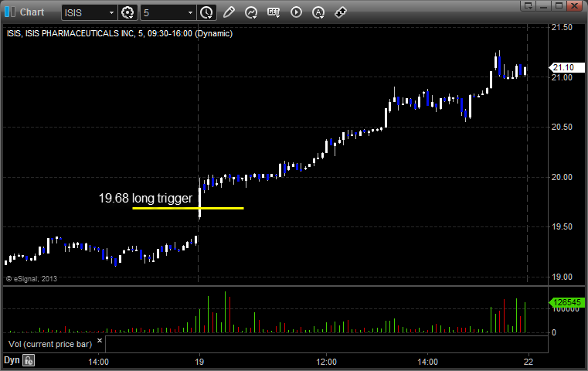Click the 20.50 price axis label
This screenshot has height=371, width=588.
click(x=562, y=127)
